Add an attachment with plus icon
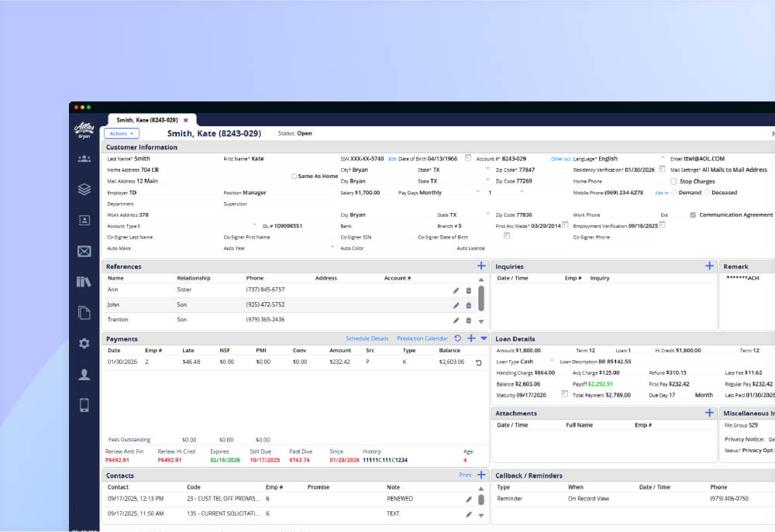775x532 pixels. pyautogui.click(x=709, y=413)
